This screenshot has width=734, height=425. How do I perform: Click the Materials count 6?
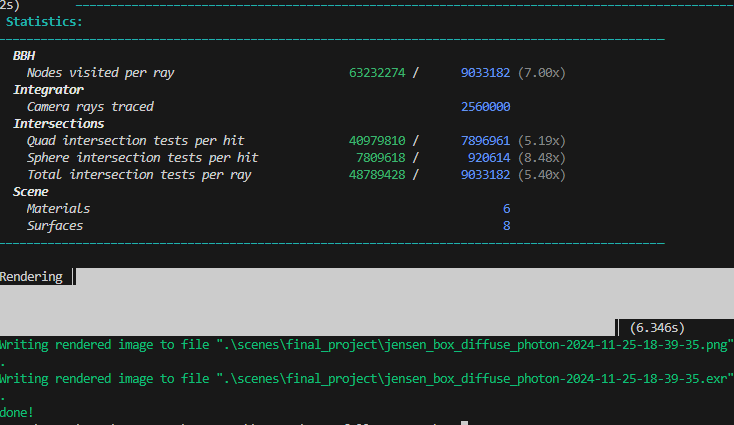coord(506,209)
